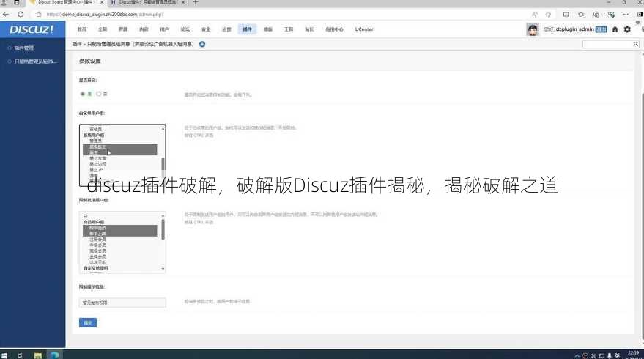This screenshot has width=644, height=359.
Task: Open the highlighted 插件 menu
Action: [x=247, y=29]
